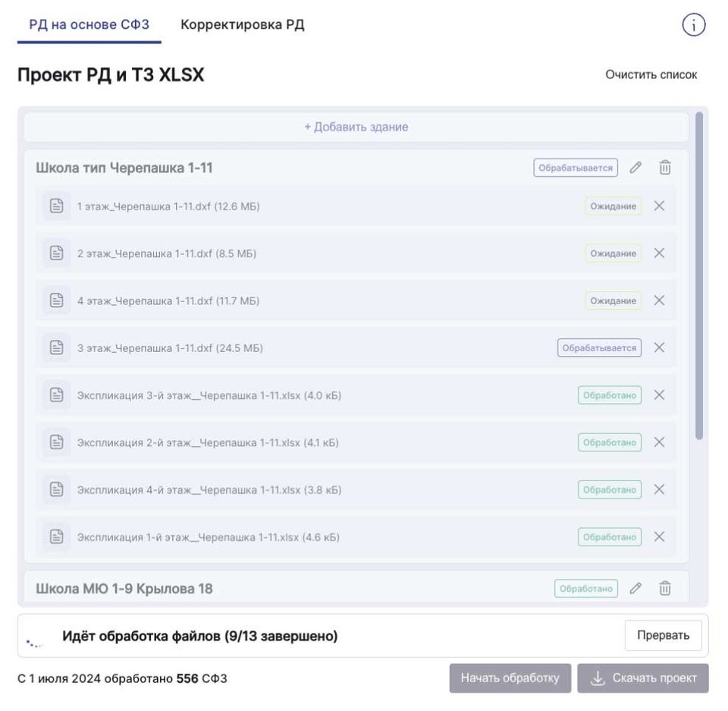The width and height of the screenshot is (728, 711).
Task: Click the info icon in top right
Action: coord(693,25)
